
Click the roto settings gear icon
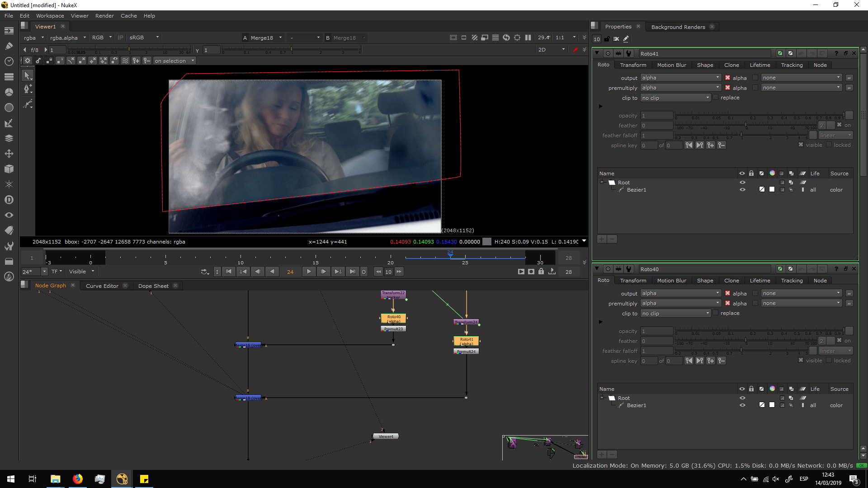pos(28,61)
